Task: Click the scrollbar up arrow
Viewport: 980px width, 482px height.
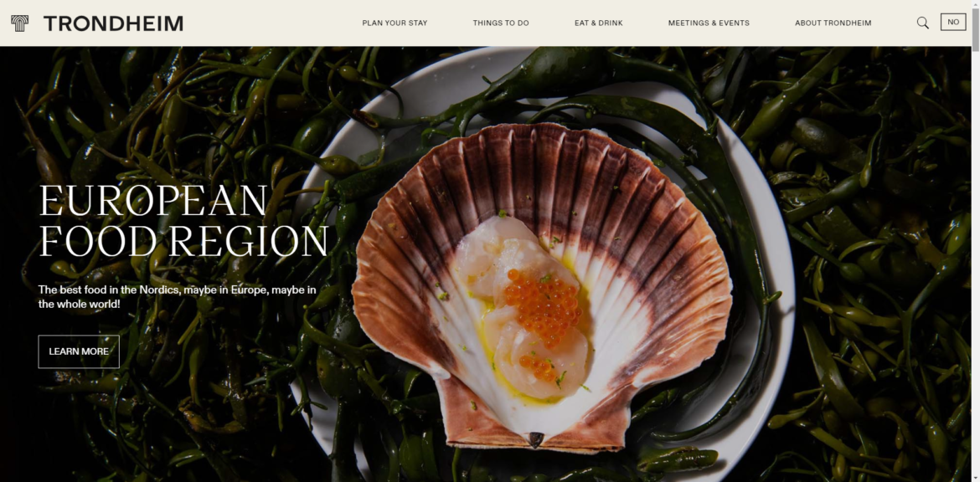Action: coord(975,4)
